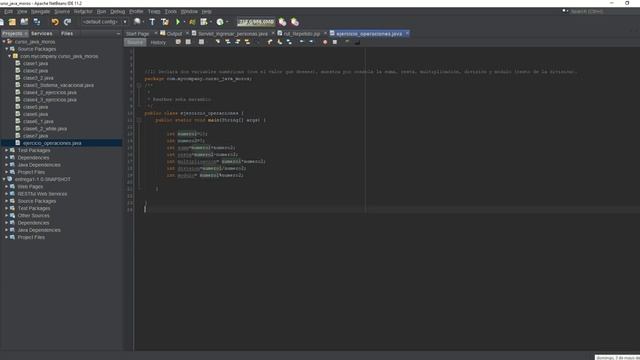
Task: Click the toggle bookmark icon
Action: click(x=289, y=42)
